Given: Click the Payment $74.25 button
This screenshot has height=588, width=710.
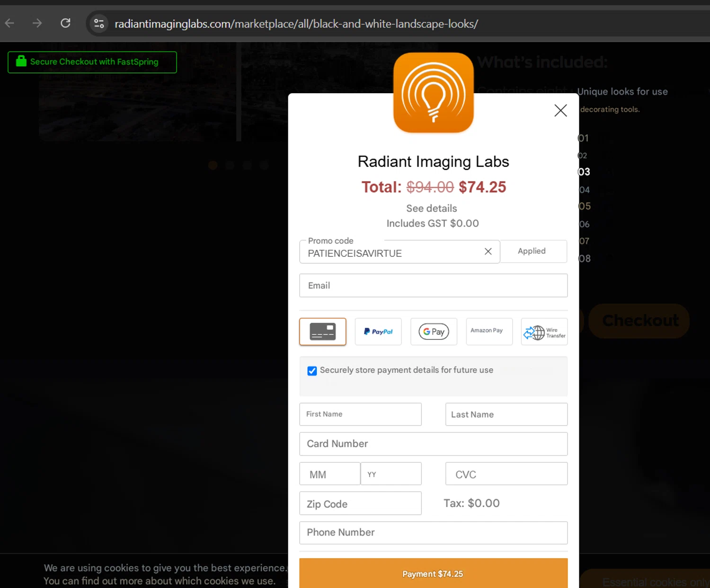Looking at the screenshot, I should coord(434,573).
